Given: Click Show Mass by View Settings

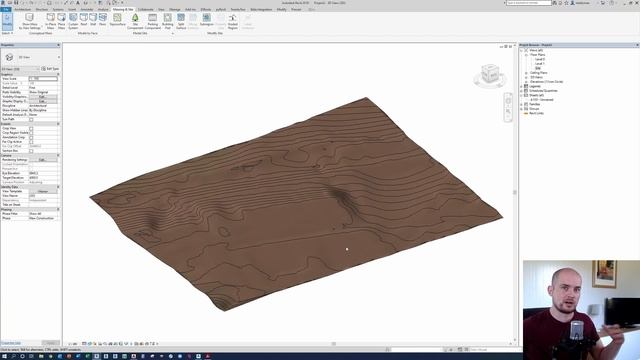Looking at the screenshot, I should coord(29,21).
